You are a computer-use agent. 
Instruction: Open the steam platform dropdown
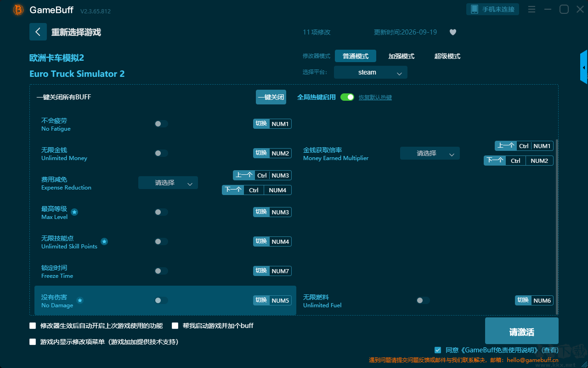click(371, 72)
